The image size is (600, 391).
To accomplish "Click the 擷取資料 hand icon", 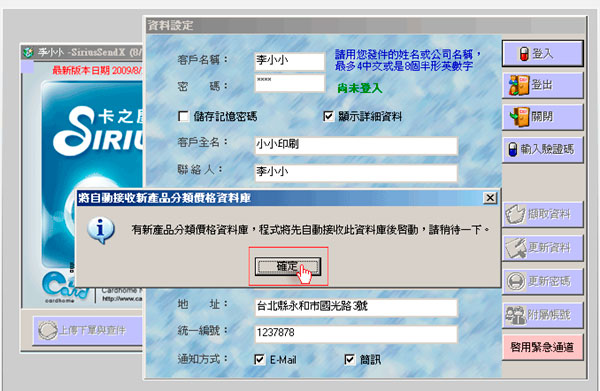I will pyautogui.click(x=515, y=214).
